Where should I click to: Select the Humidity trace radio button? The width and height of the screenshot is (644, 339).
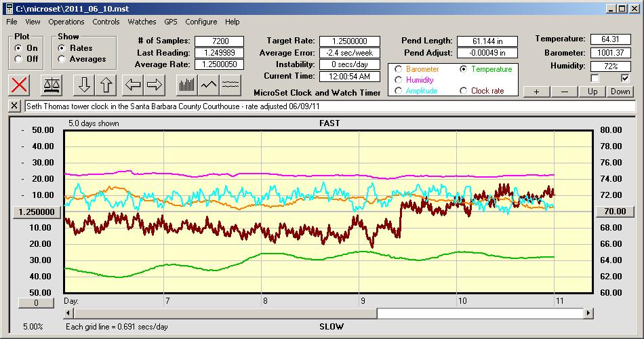point(398,80)
